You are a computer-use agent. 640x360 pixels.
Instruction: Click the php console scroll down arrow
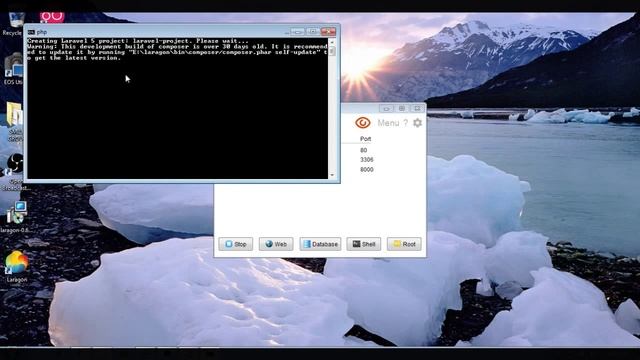[332, 176]
